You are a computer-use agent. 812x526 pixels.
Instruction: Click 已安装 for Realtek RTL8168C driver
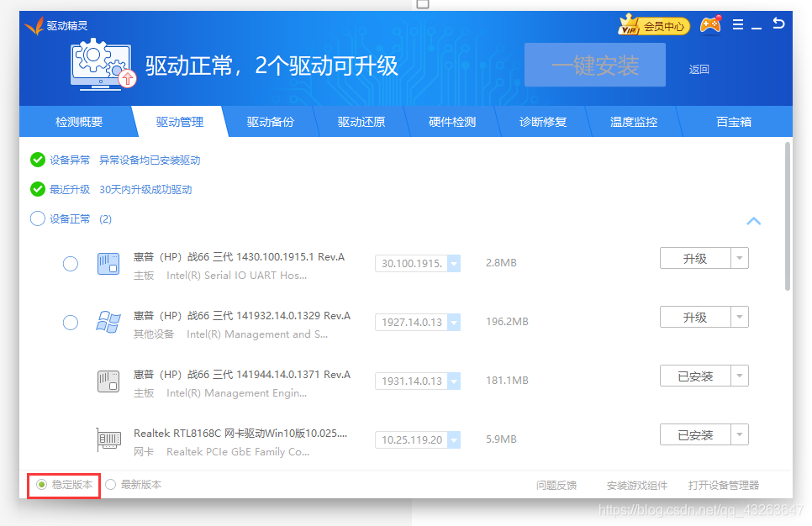[695, 434]
